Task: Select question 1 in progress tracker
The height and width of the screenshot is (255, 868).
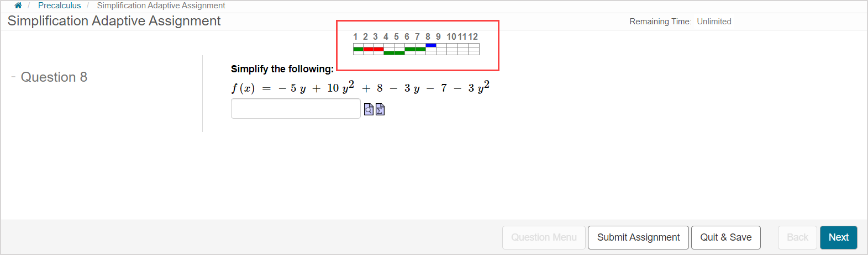Action: click(x=358, y=49)
